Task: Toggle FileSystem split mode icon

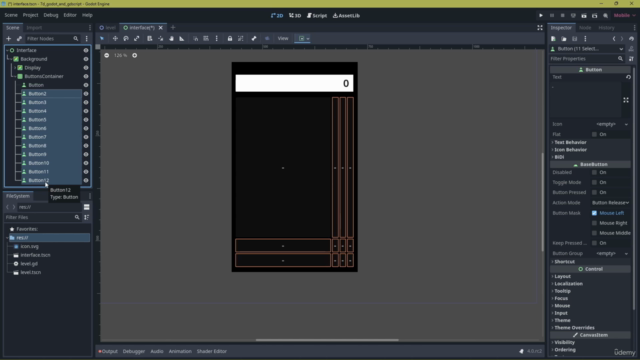Action: 87,207
